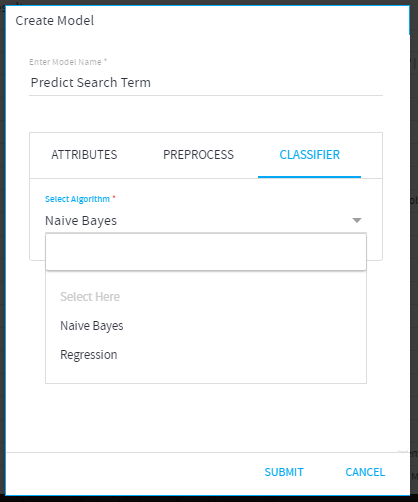Click the red asterisk beside Select Algorithm

(114, 198)
